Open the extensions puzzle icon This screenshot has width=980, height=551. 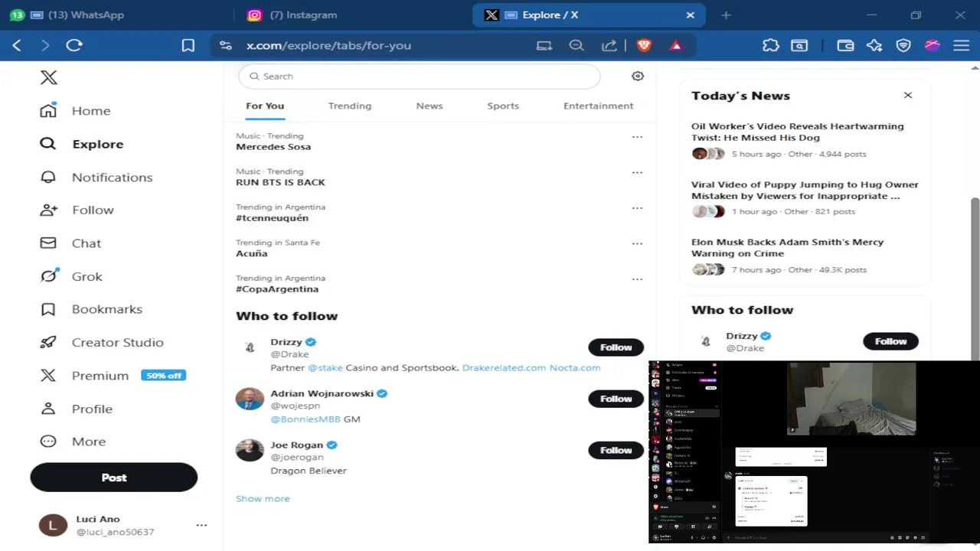click(771, 46)
